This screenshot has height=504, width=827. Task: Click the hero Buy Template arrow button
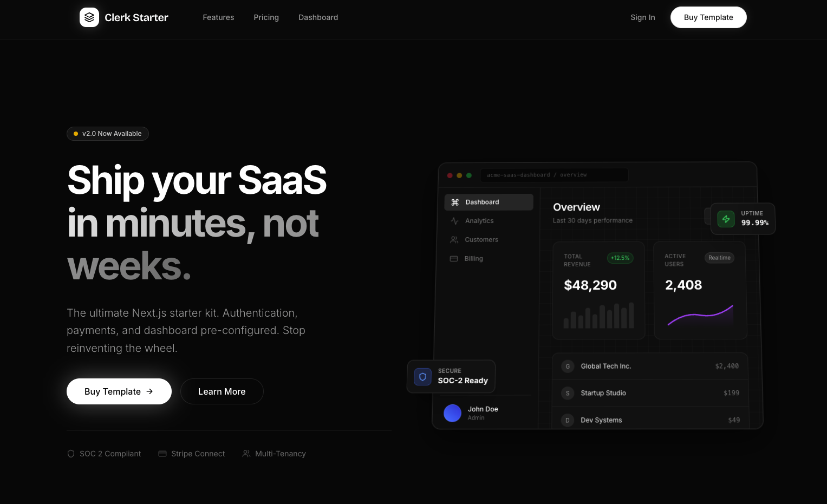coord(119,391)
